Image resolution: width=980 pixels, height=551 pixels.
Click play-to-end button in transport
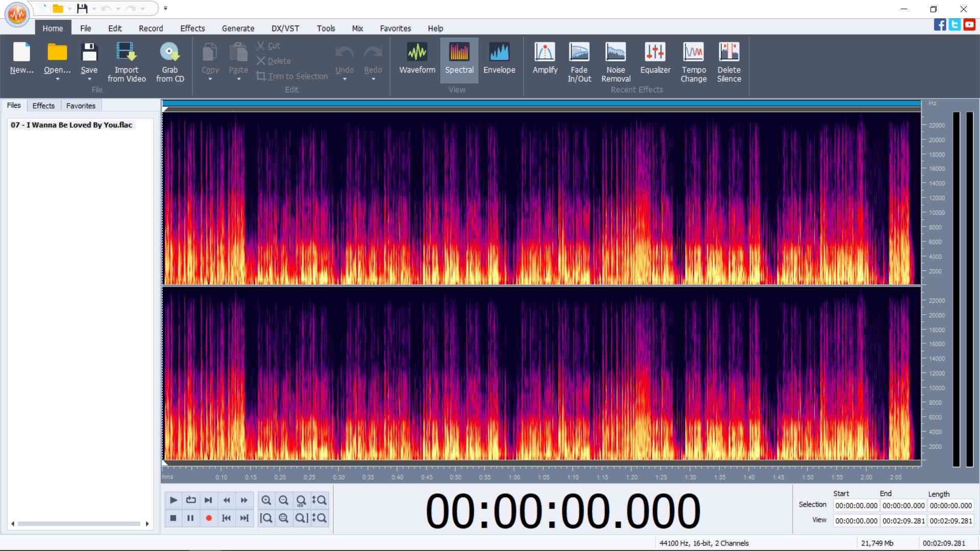click(208, 500)
